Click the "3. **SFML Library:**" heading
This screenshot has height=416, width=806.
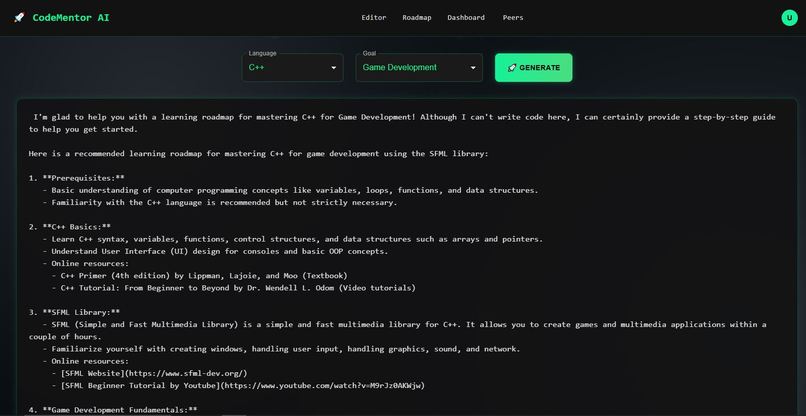75,312
